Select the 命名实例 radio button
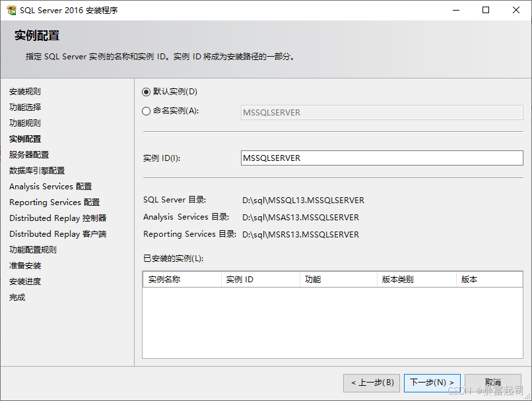This screenshot has width=532, height=401. click(147, 111)
